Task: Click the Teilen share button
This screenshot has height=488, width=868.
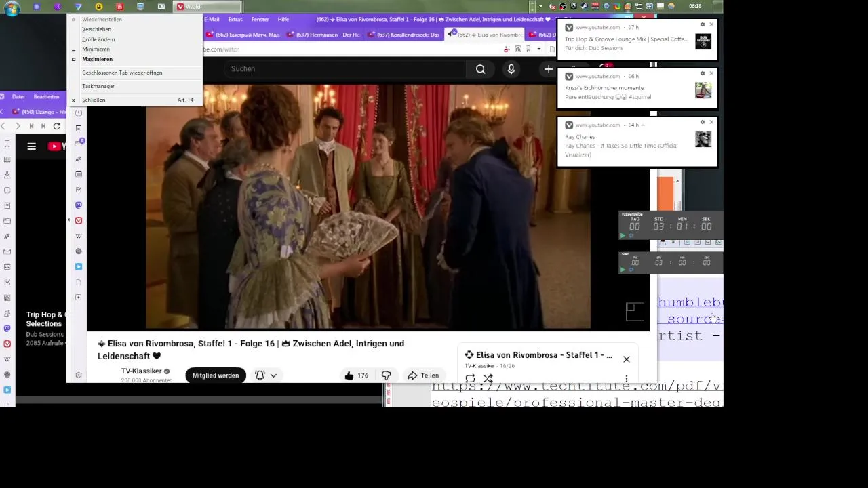Action: click(423, 375)
